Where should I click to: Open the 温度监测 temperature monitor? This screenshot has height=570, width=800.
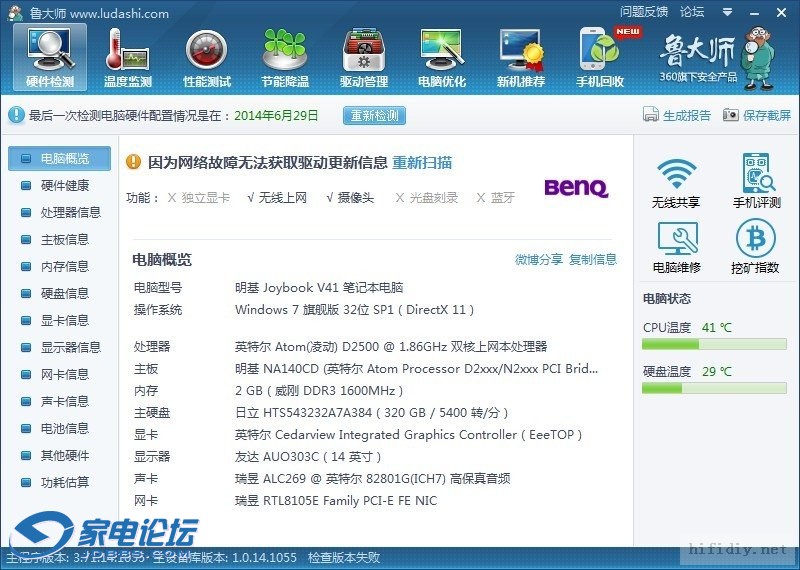128,57
